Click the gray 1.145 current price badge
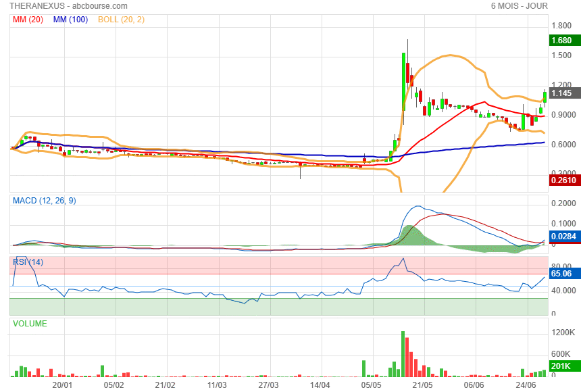This screenshot has width=581, height=392. click(565, 93)
